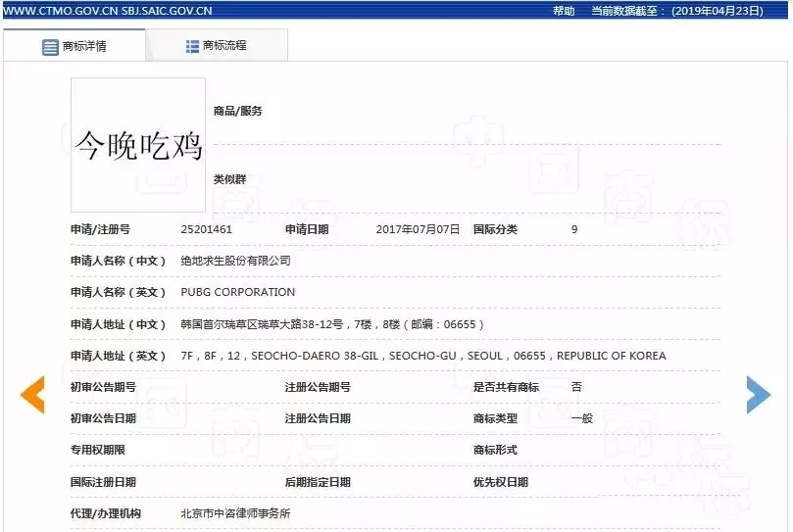Screen dimensions: 793x532
Task: Click the 优先权日期 label
Action: click(x=501, y=482)
